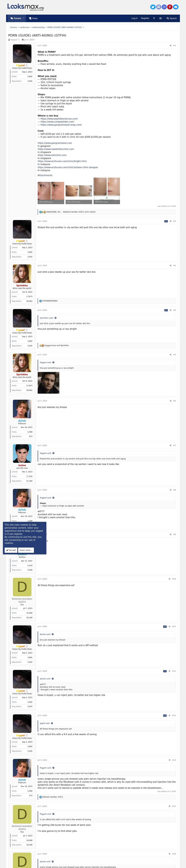186x868 pixels.
Task: Expand the Forums menu dropdown arrow
Action: pos(24,18)
